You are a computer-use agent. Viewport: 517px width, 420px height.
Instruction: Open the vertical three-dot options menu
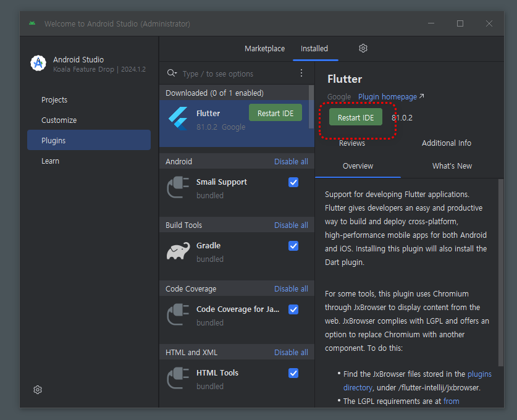[x=301, y=73]
